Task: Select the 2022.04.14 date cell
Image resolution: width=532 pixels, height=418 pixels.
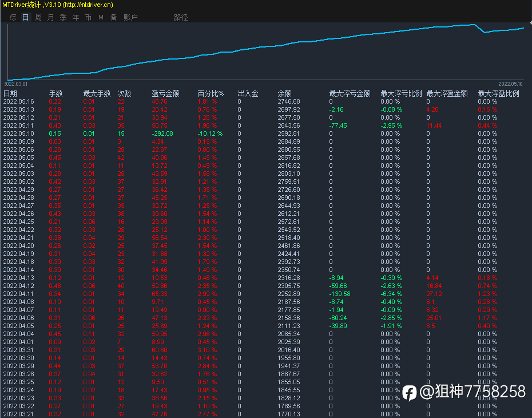Action: point(19,270)
